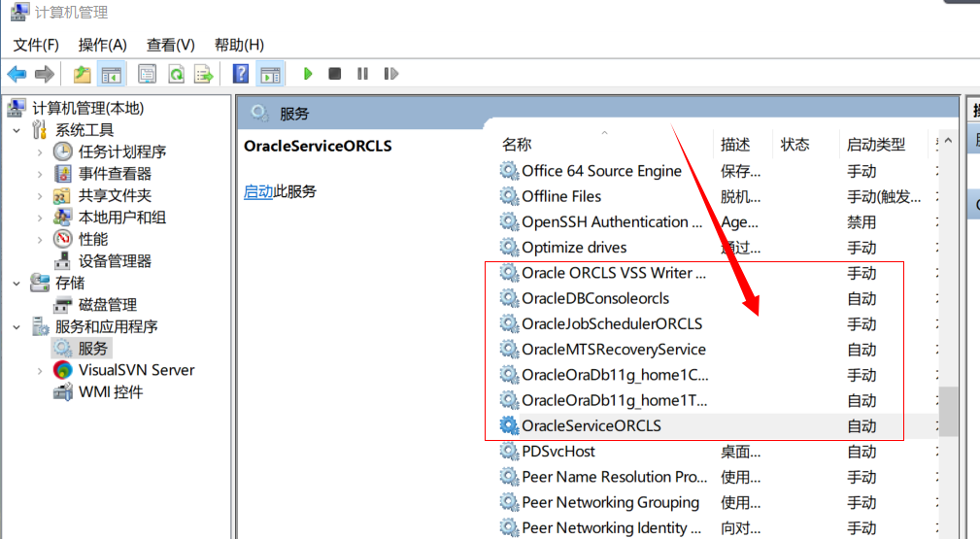Select 设备管理器 in the tree
This screenshot has width=980, height=539.
pyautogui.click(x=115, y=261)
